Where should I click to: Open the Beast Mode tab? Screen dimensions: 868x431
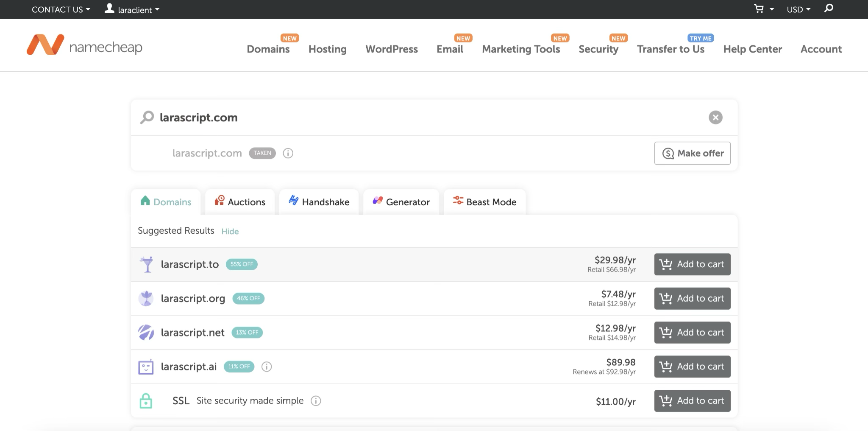(484, 202)
